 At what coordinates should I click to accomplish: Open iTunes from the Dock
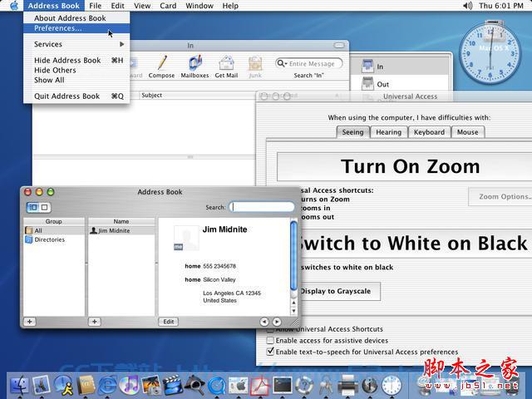pos(129,386)
